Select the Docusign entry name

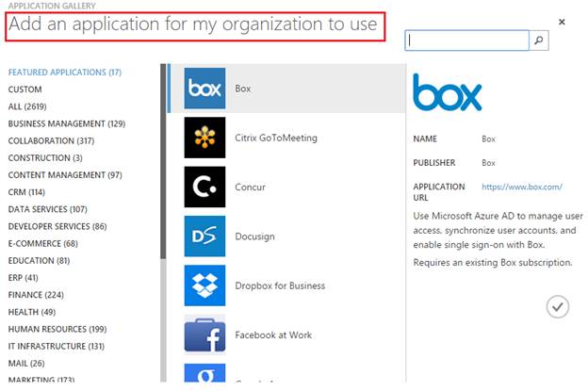[x=254, y=236]
